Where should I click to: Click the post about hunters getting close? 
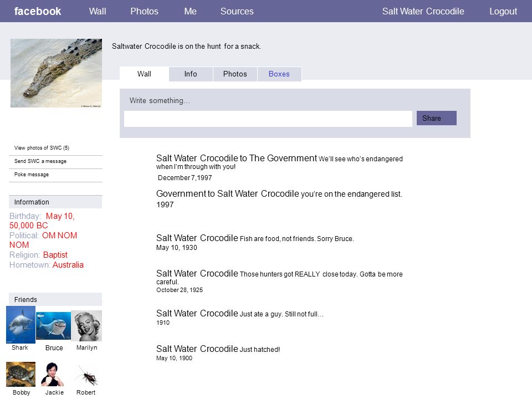pos(279,277)
